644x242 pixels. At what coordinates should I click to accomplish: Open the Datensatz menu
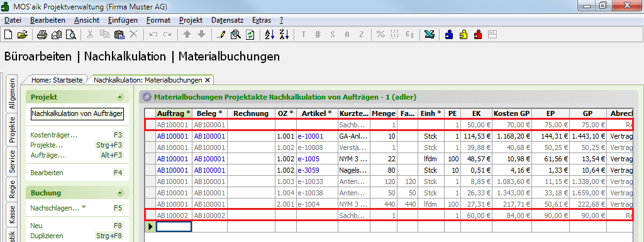coord(227,20)
